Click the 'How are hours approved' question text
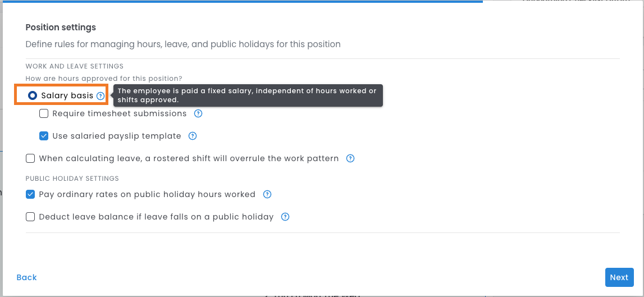 [104, 79]
